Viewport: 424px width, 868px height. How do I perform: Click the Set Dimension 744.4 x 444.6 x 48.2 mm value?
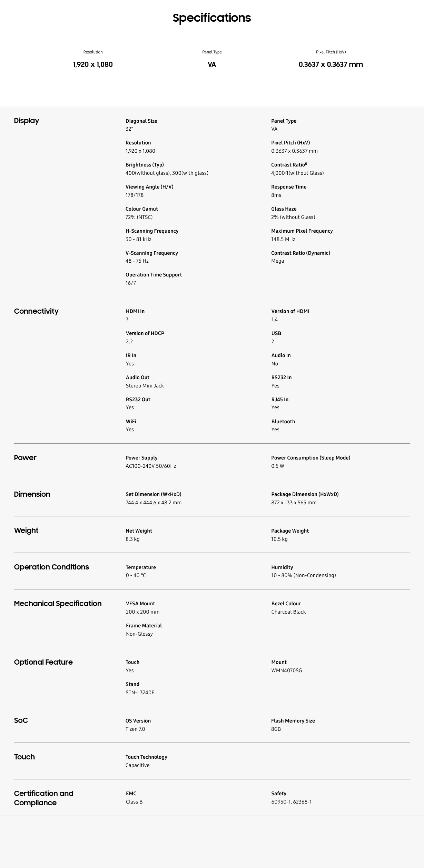click(154, 503)
